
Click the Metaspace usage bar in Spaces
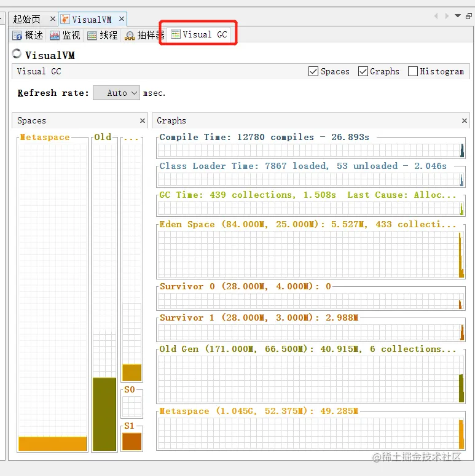pyautogui.click(x=53, y=443)
